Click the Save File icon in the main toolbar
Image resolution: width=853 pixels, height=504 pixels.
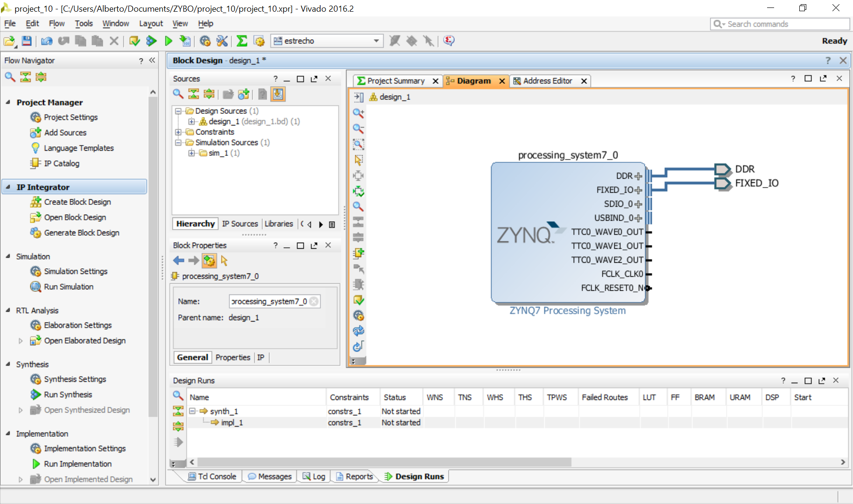coord(27,41)
